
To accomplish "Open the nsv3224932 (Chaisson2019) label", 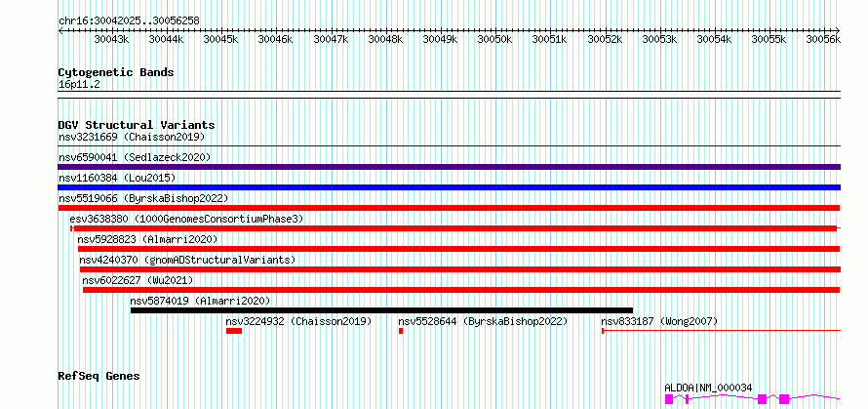I will (x=298, y=321).
